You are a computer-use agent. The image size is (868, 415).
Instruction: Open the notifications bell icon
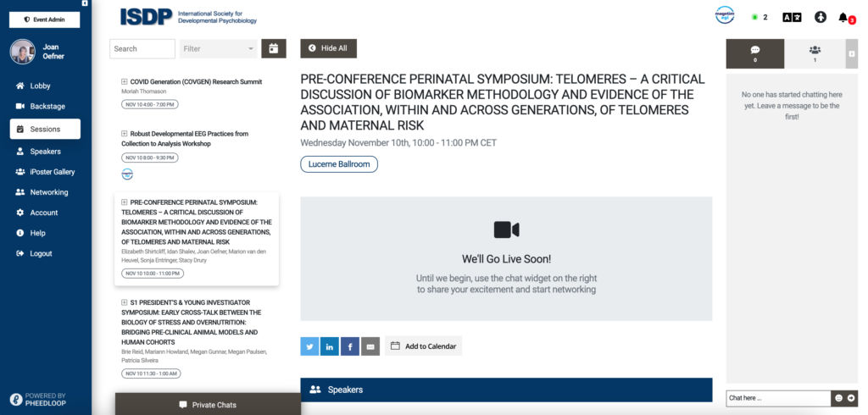[843, 18]
